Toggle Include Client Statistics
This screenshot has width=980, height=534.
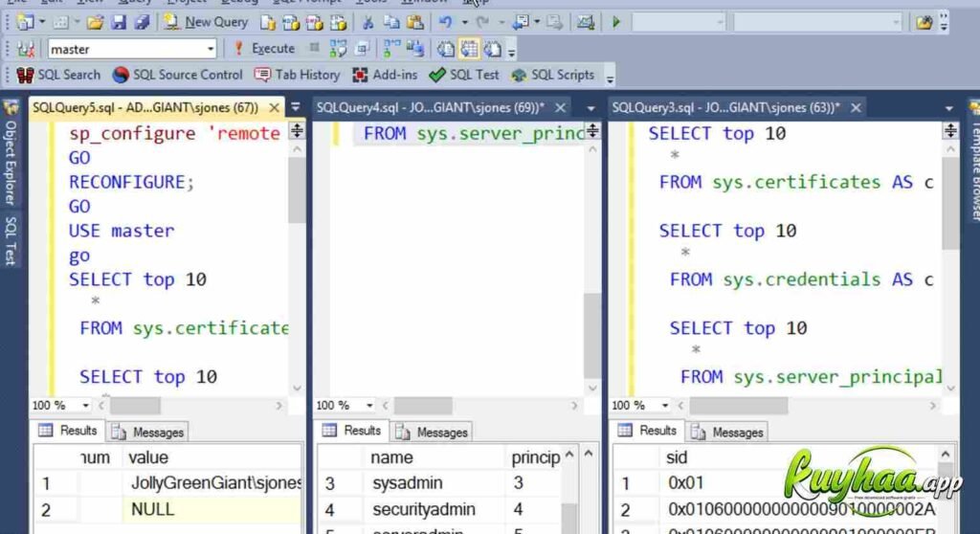pyautogui.click(x=415, y=49)
